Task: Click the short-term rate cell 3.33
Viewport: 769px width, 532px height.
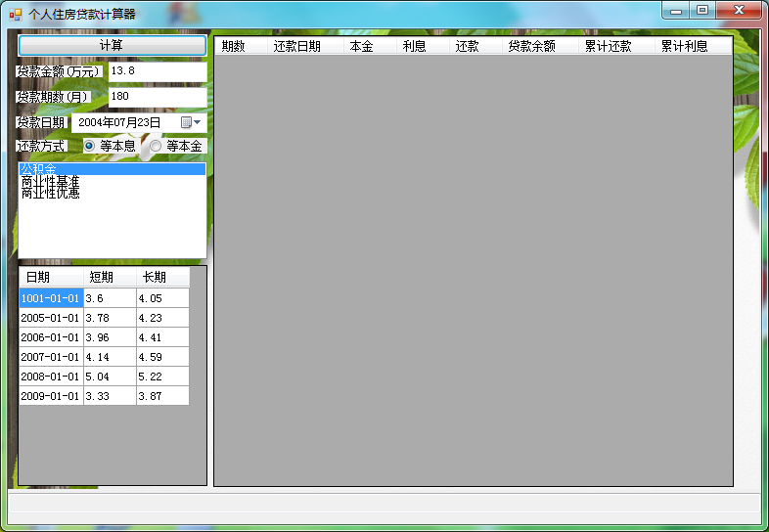Action: (x=110, y=396)
